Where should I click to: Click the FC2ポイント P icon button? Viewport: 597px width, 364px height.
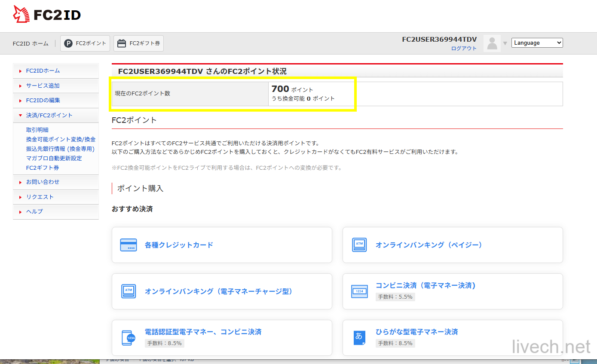click(68, 43)
